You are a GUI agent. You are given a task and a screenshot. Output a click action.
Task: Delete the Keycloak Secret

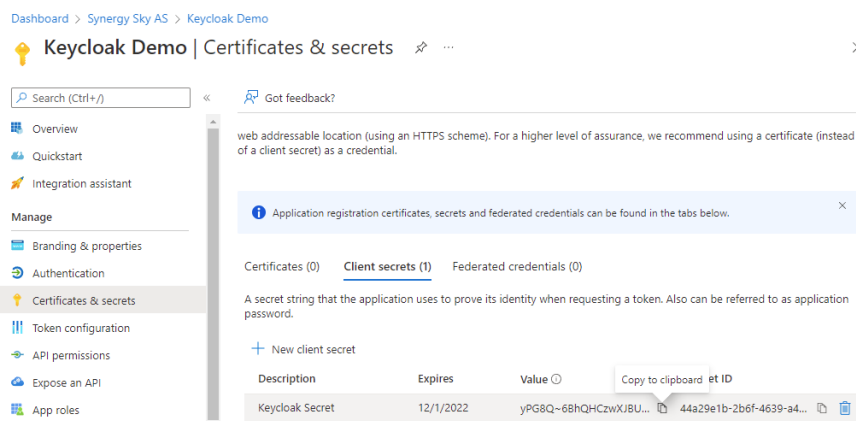click(845, 407)
